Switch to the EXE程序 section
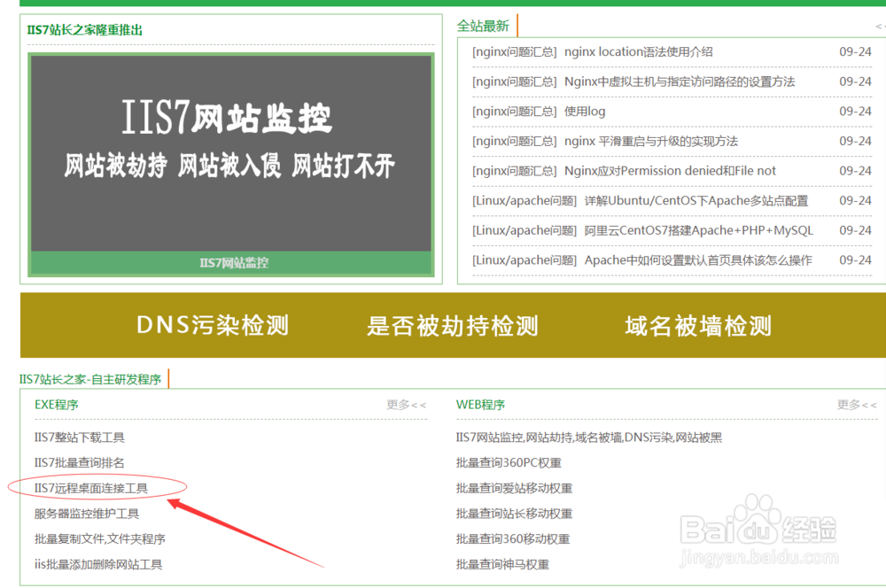 (56, 404)
